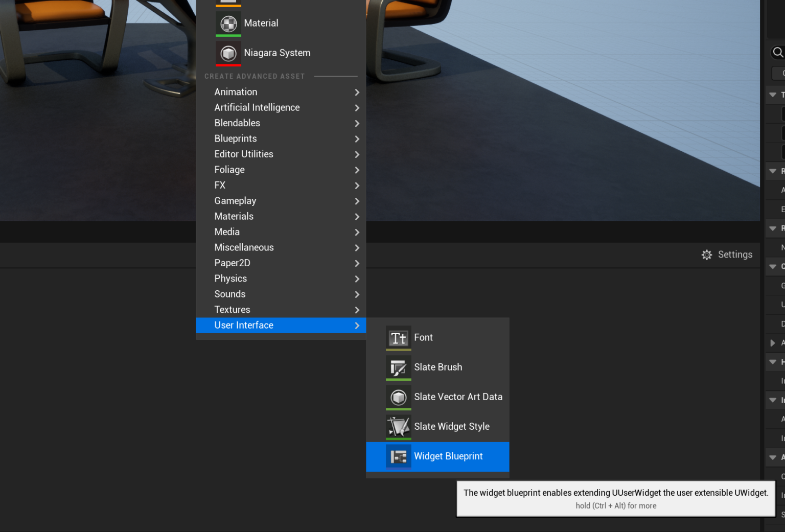
Task: Click the Settings text label
Action: click(735, 255)
